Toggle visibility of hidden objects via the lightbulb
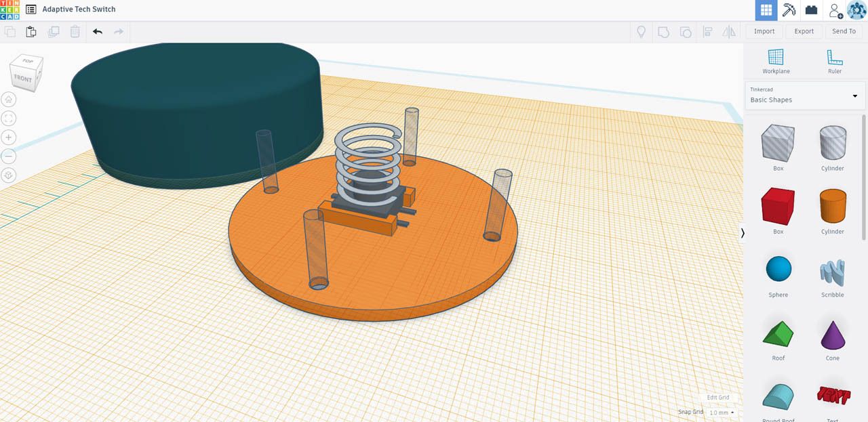The width and height of the screenshot is (868, 422). 641,31
